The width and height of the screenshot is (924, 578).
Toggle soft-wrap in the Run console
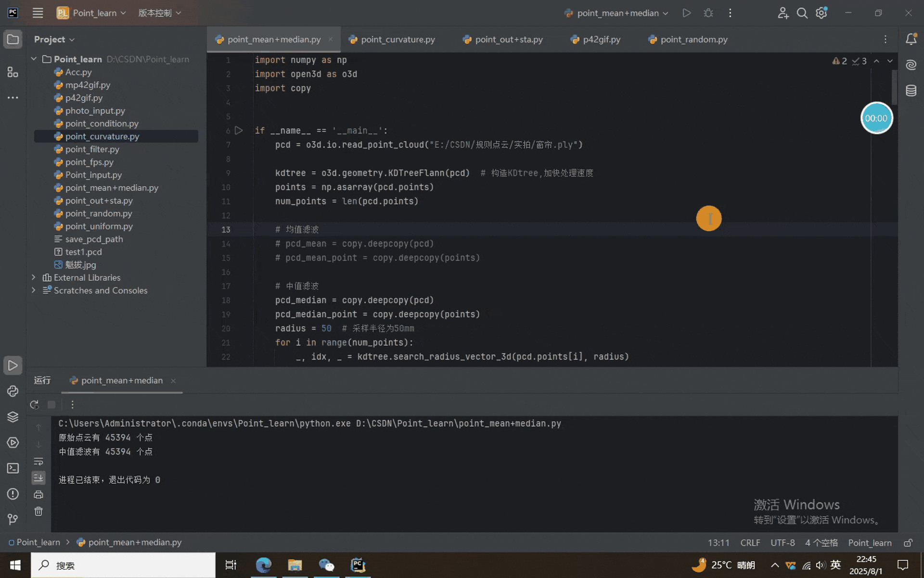[x=38, y=461]
